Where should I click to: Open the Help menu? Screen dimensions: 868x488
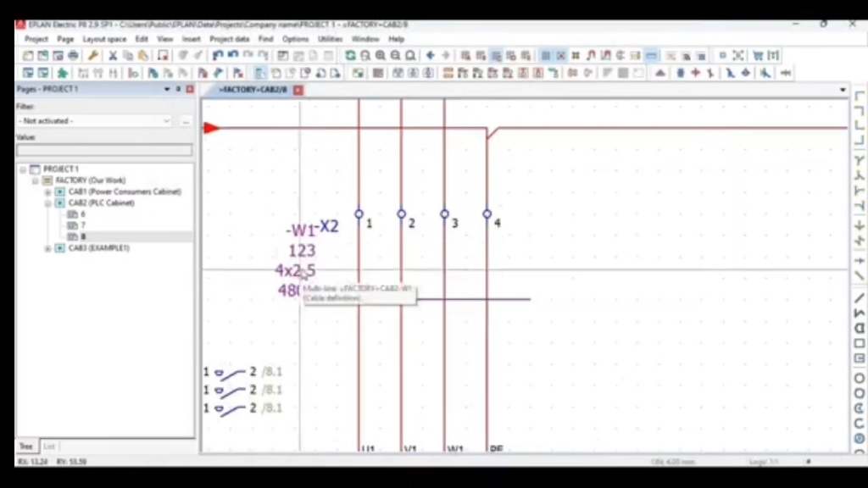click(397, 39)
